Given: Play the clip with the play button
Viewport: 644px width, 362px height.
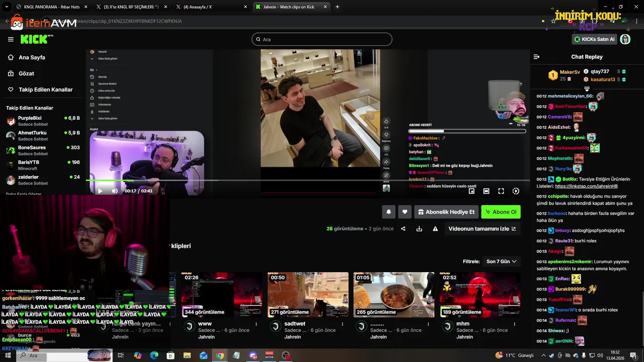Looking at the screenshot, I should click(x=100, y=191).
